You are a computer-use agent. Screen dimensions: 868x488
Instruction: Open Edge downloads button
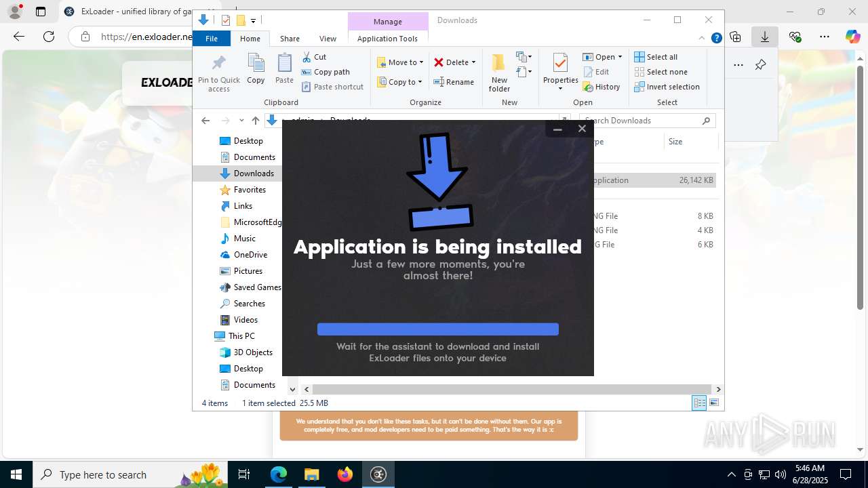coord(765,37)
